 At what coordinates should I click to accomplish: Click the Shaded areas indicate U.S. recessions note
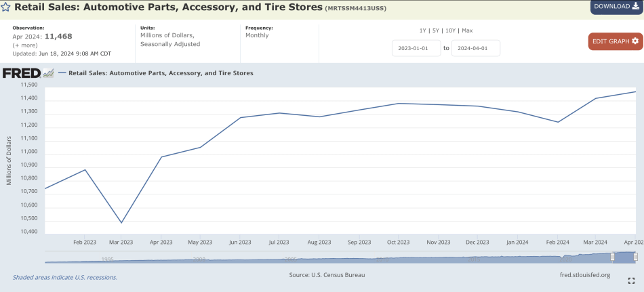[65, 277]
